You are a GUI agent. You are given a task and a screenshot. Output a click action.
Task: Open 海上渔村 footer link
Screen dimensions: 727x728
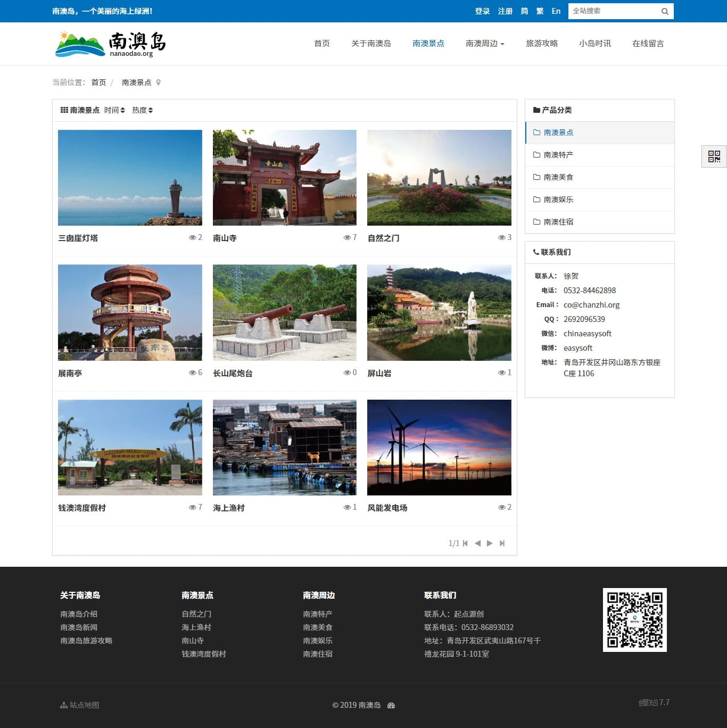pos(196,627)
